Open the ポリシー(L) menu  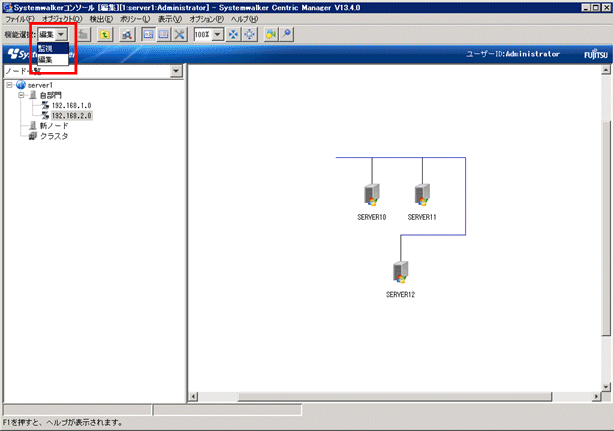click(x=136, y=19)
